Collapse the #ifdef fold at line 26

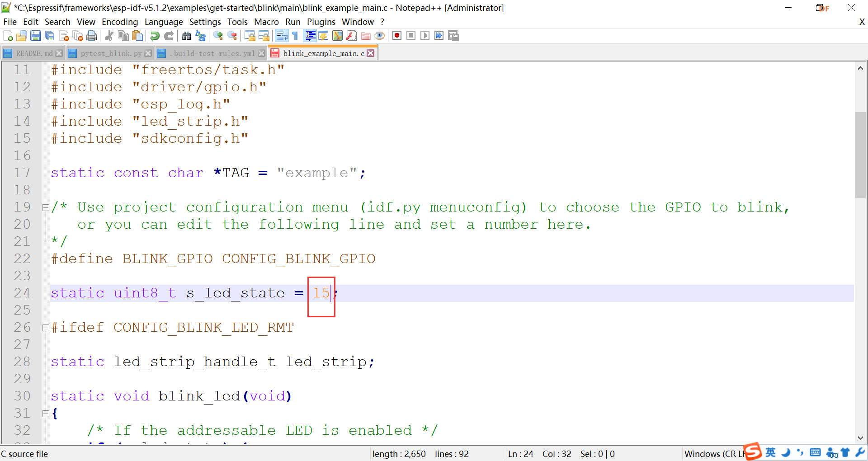point(46,328)
